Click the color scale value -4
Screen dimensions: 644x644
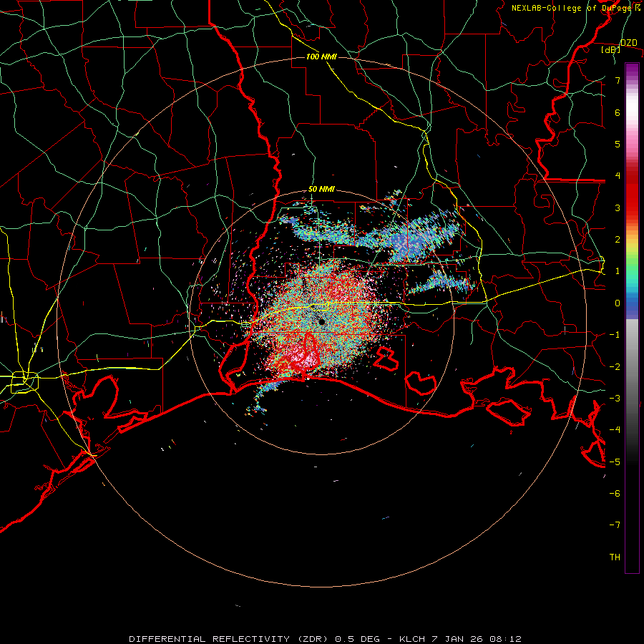click(615, 430)
